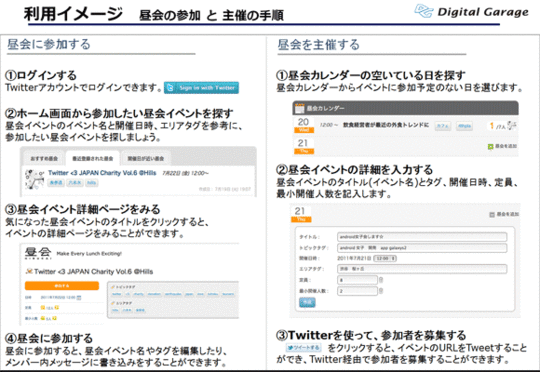Click the calendar icon beside the event date
Screen dimensions: 540x372
tap(79, 298)
